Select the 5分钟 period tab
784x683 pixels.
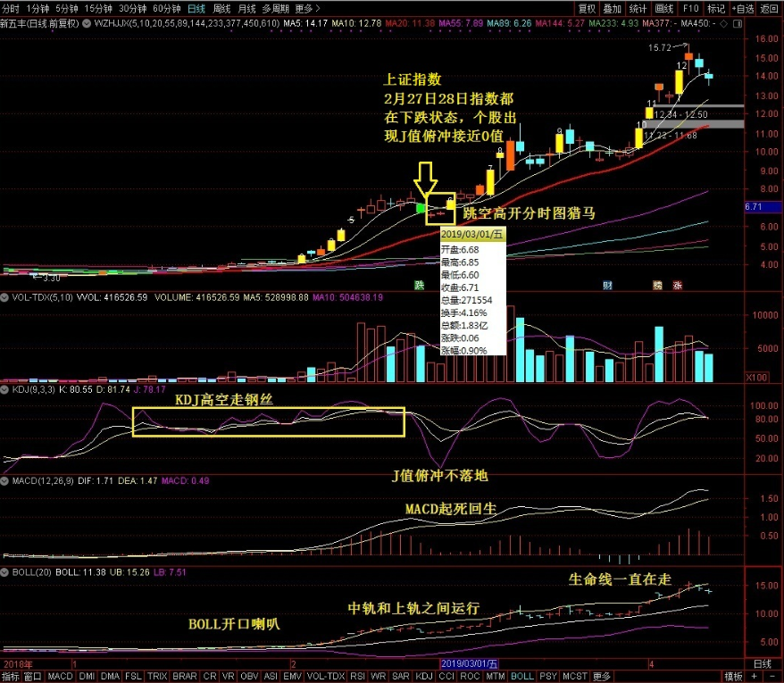pyautogui.click(x=66, y=9)
